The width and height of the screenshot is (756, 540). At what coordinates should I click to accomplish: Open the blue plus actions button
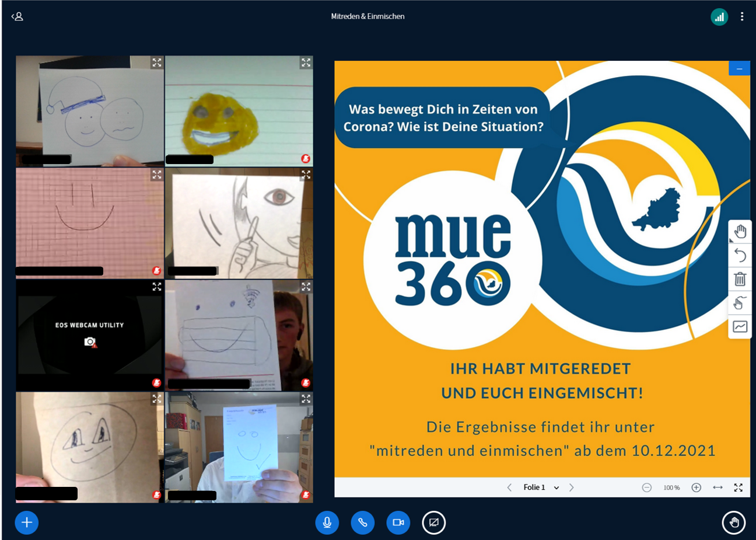(27, 522)
